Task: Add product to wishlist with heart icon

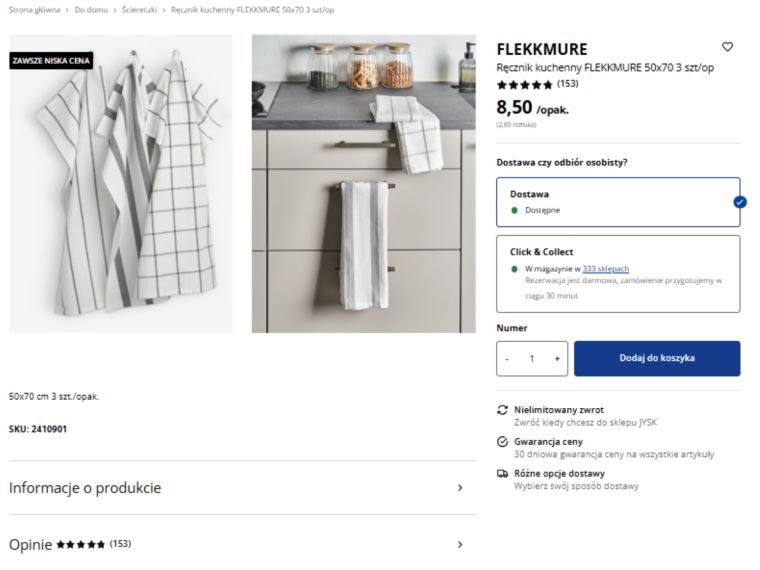Action: click(727, 47)
